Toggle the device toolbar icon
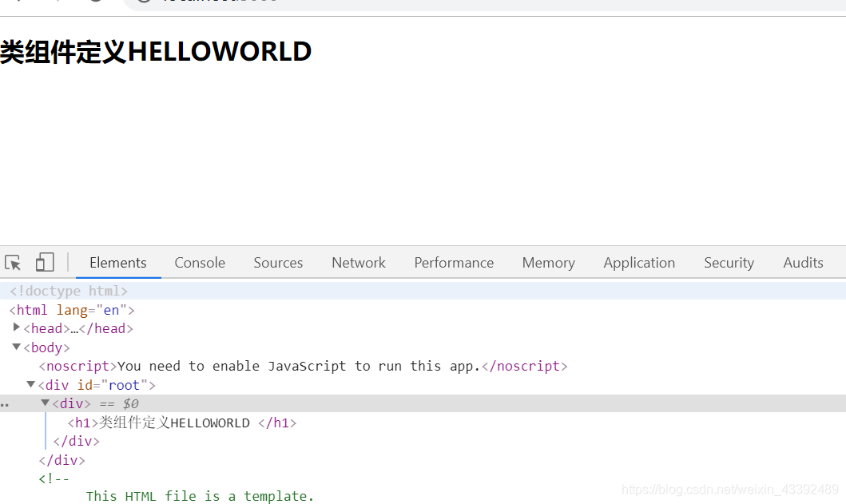846x504 pixels. click(x=45, y=263)
